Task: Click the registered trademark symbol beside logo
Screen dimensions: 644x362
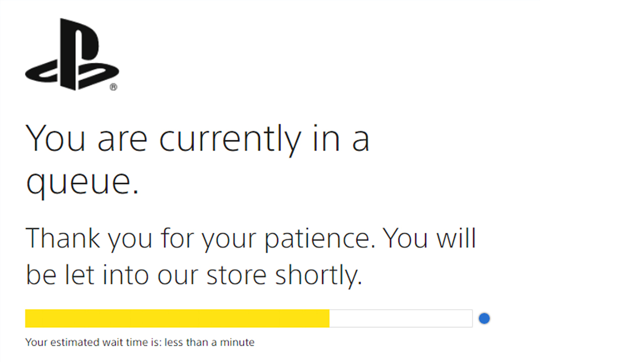Action: (x=114, y=87)
